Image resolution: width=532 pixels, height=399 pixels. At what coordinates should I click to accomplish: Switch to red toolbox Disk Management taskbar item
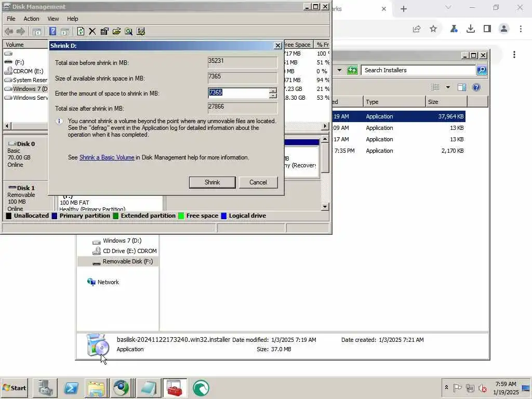(x=175, y=388)
